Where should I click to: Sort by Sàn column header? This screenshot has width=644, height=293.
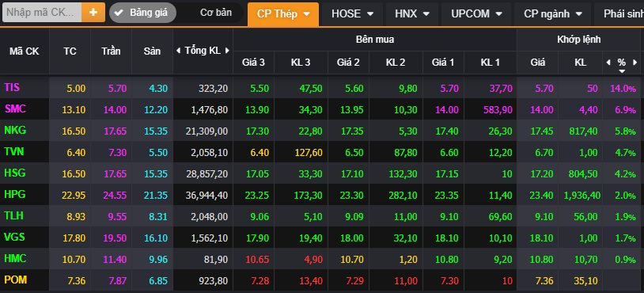coord(152,51)
